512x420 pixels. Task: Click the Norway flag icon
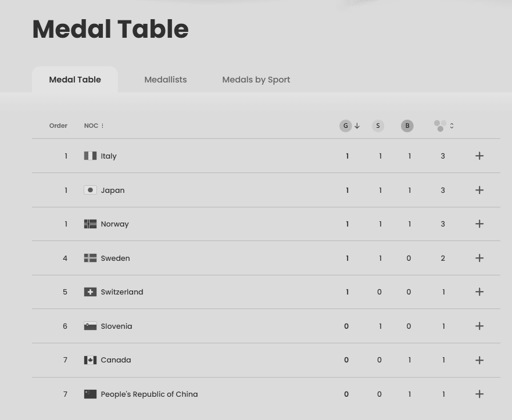pyautogui.click(x=90, y=224)
